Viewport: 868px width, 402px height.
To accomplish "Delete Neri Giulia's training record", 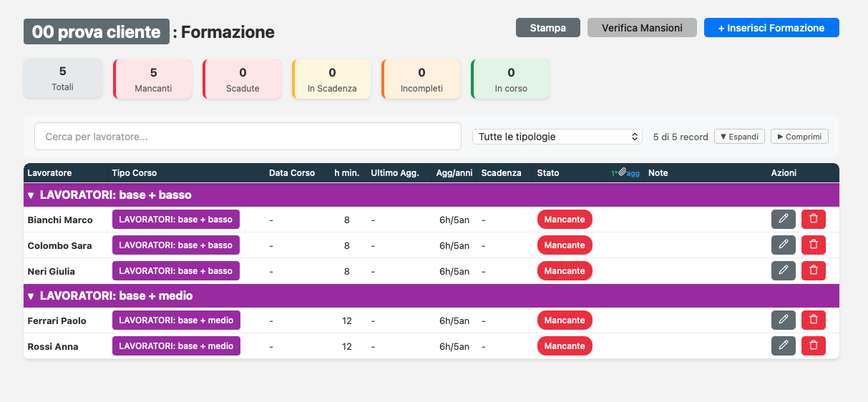I will click(x=814, y=271).
